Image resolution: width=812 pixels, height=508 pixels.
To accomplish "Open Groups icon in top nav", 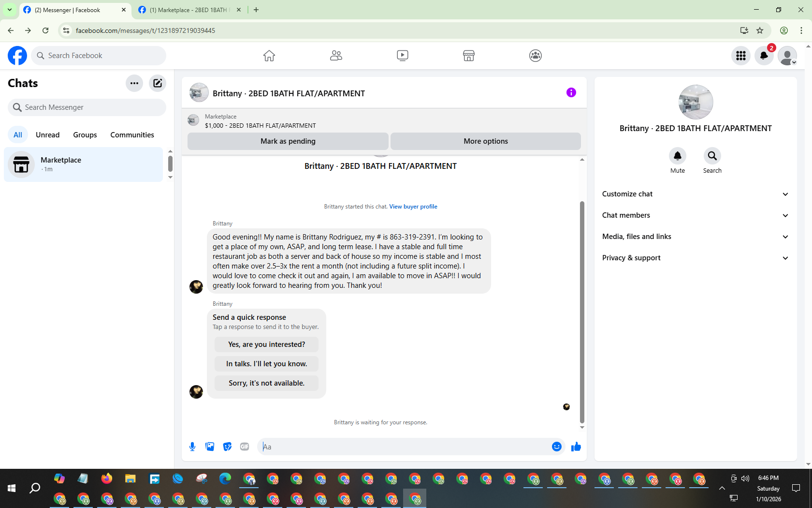I will click(x=536, y=56).
